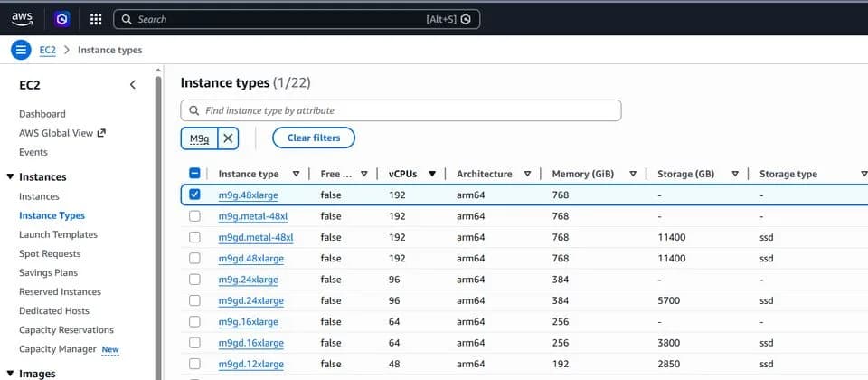Open the Amazon Q icon in top bar

coord(62,19)
